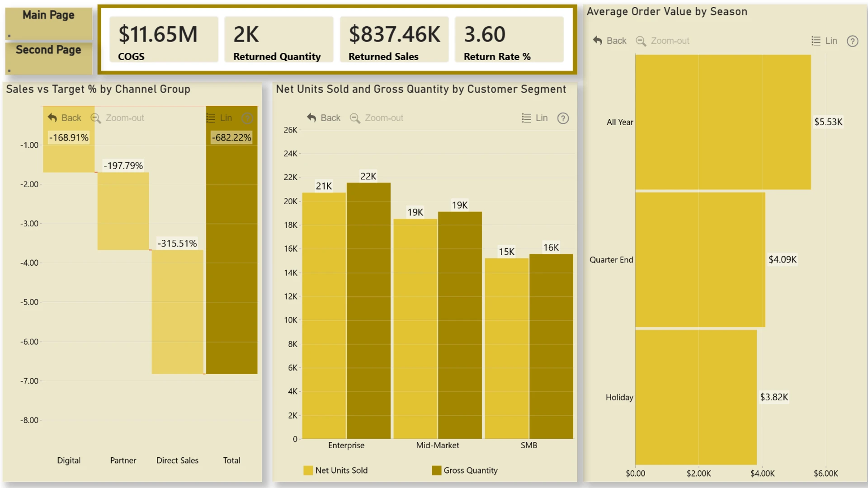This screenshot has width=868, height=488.
Task: Select the Return Rate % 3.60 card
Action: click(x=509, y=39)
